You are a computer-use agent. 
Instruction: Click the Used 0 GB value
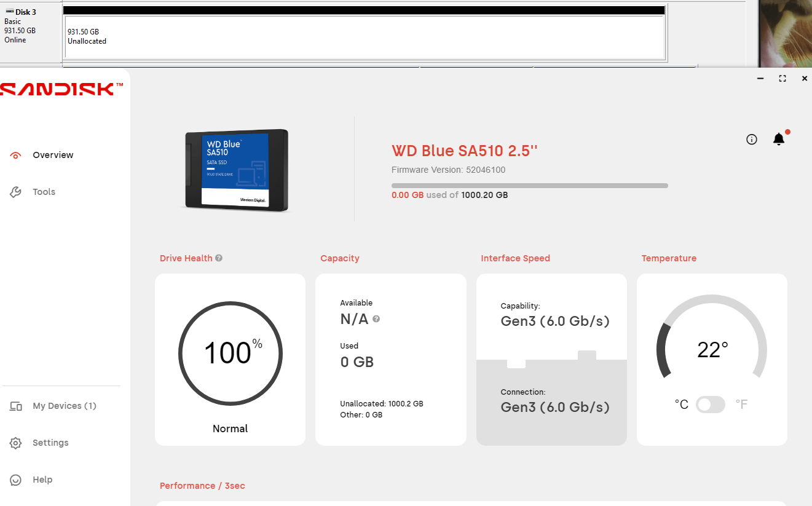point(357,362)
